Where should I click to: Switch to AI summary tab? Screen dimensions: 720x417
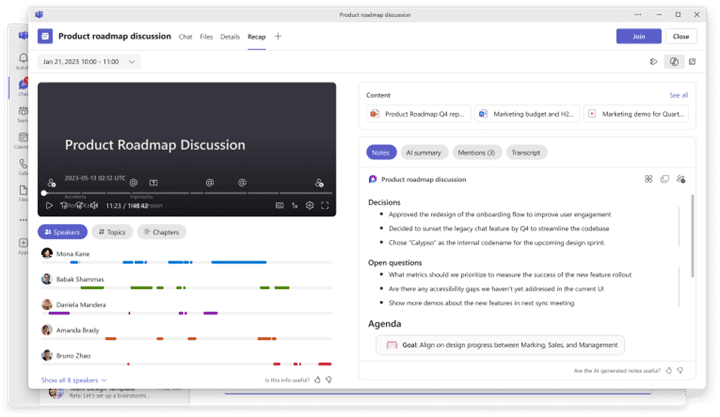[x=423, y=152]
